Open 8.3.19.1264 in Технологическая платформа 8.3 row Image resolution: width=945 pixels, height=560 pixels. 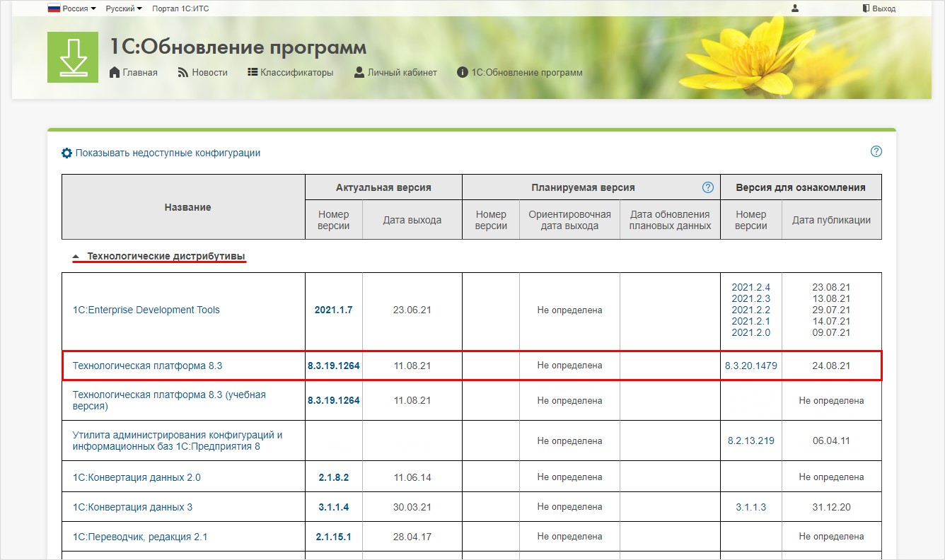point(333,366)
